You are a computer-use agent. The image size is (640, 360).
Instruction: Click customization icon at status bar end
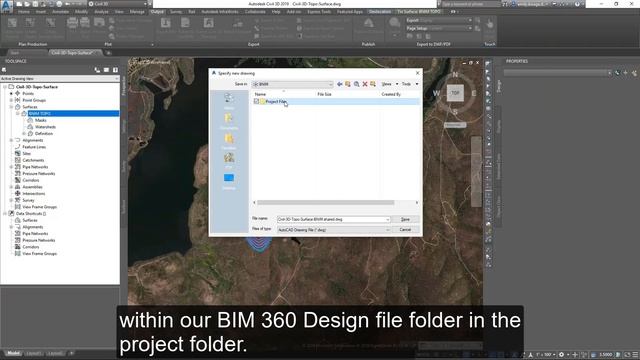635,354
